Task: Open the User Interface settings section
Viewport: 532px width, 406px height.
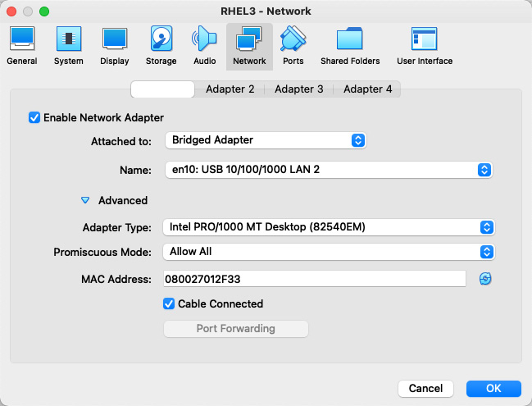Action: (x=425, y=47)
